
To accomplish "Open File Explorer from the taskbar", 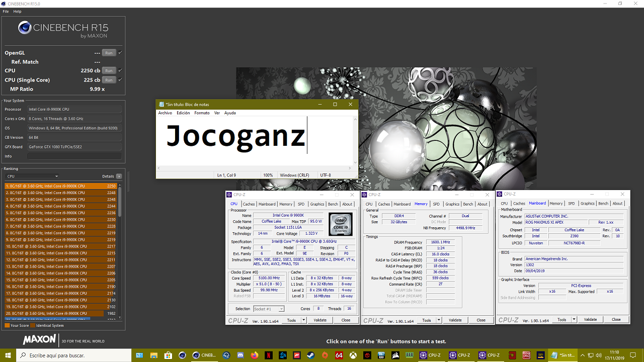I will [x=154, y=355].
